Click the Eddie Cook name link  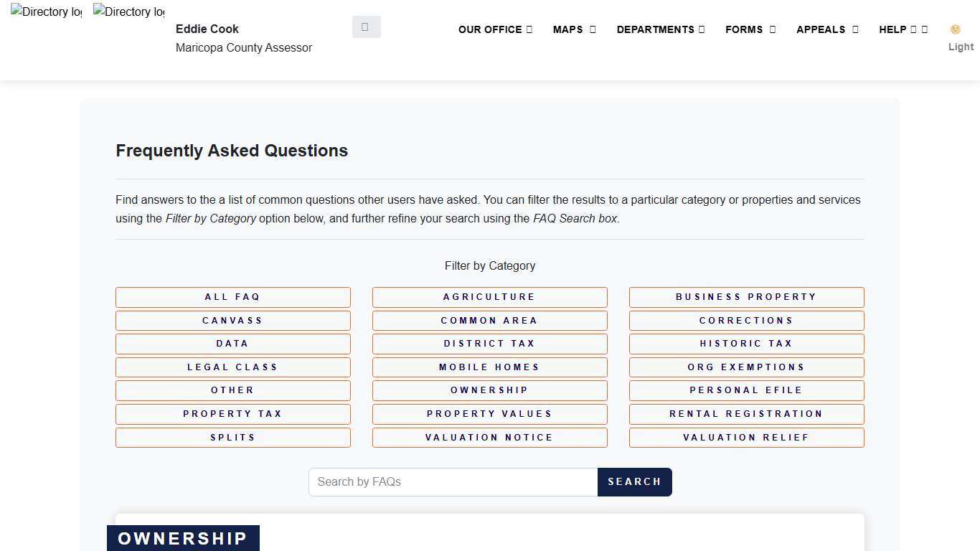(x=207, y=29)
